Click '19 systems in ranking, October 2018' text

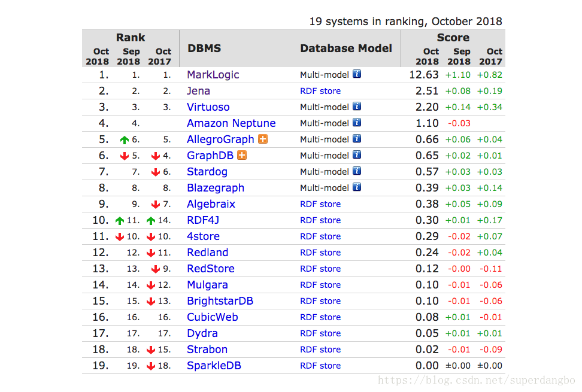406,22
